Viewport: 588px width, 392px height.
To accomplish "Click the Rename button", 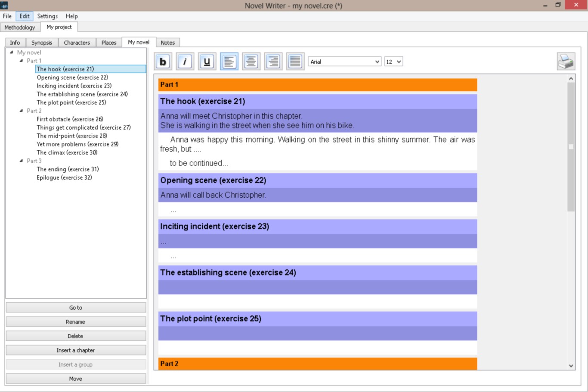I will pyautogui.click(x=76, y=322).
